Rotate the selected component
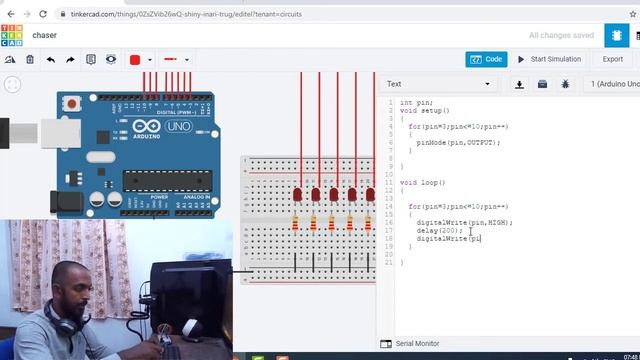This screenshot has width=640, height=360. click(x=10, y=60)
